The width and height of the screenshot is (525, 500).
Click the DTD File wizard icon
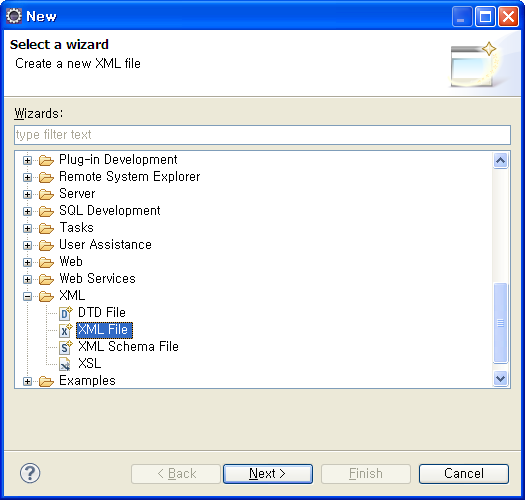click(x=66, y=313)
